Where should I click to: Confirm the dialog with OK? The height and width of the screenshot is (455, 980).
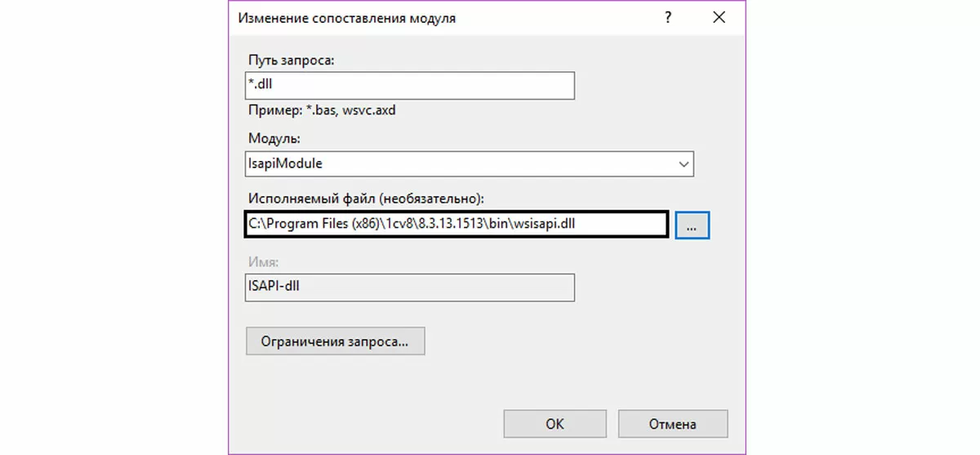click(x=555, y=424)
